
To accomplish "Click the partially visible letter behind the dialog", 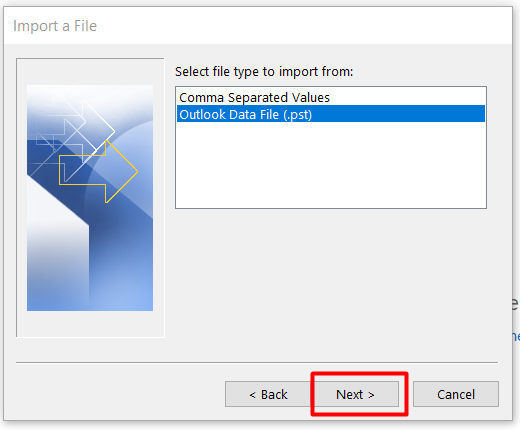I will tap(516, 303).
